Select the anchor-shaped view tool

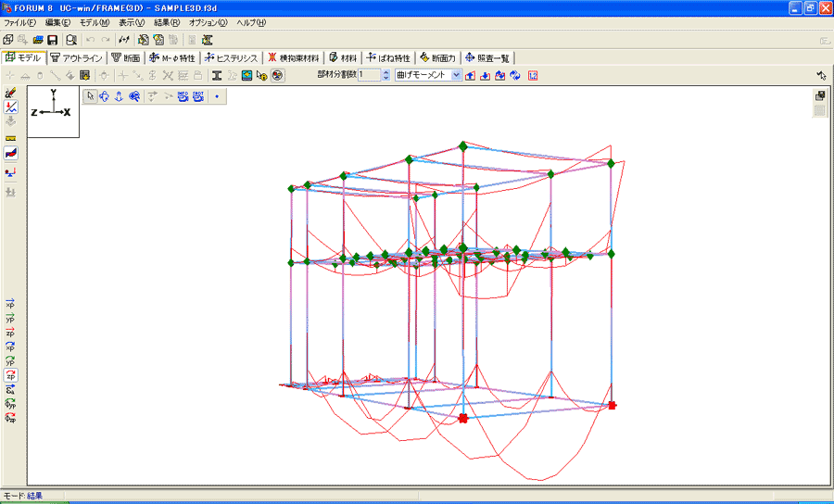pos(120,96)
